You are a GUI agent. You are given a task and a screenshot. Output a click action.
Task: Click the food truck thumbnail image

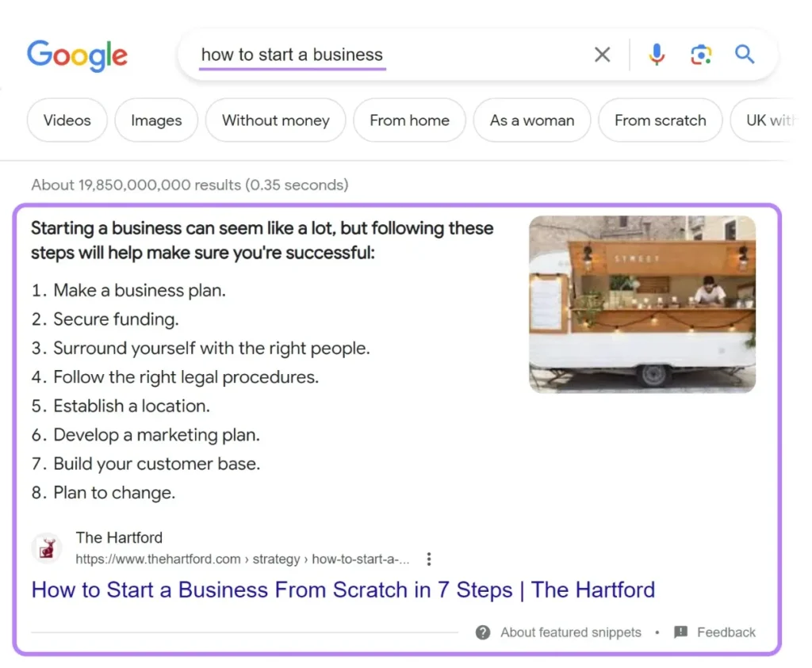[642, 304]
